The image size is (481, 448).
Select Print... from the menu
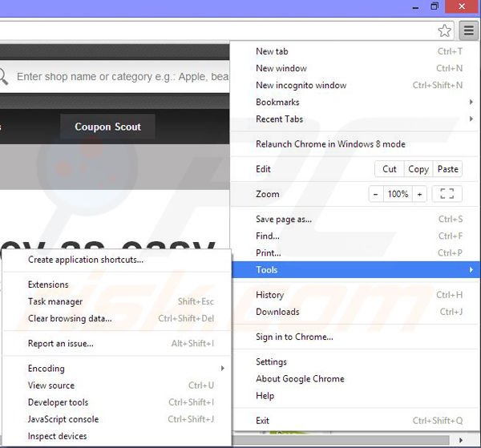point(356,252)
